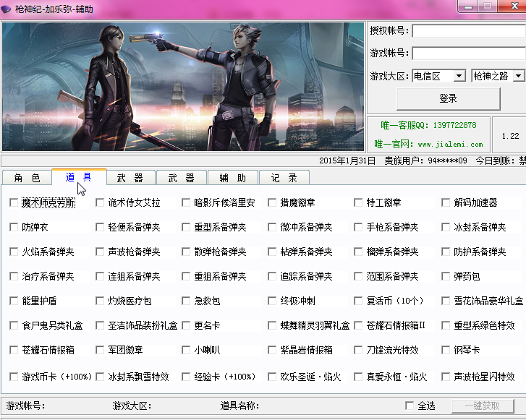The height and width of the screenshot is (420, 526).
Task: Tick the 火焰系备弹夹 checkbox
Action: point(14,252)
